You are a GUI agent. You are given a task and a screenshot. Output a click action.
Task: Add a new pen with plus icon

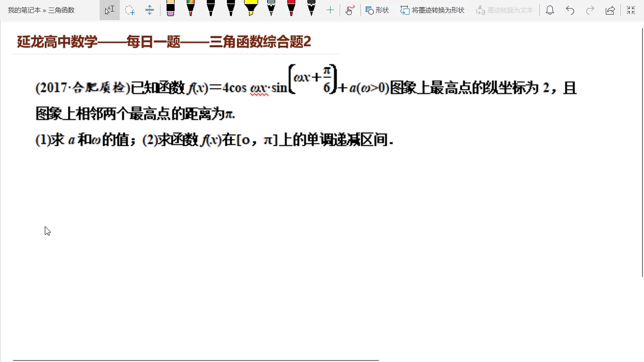pos(330,10)
